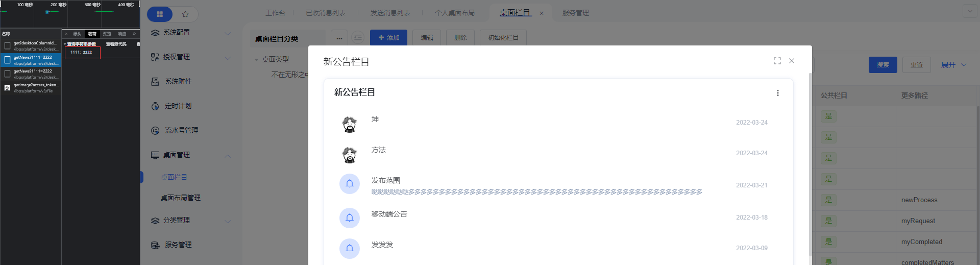Collapse the 桌面管理 sidebar section
The image size is (980, 265).
(x=228, y=155)
